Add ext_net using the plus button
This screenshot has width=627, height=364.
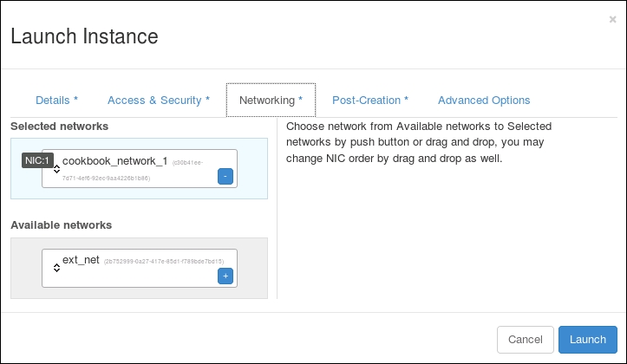225,276
